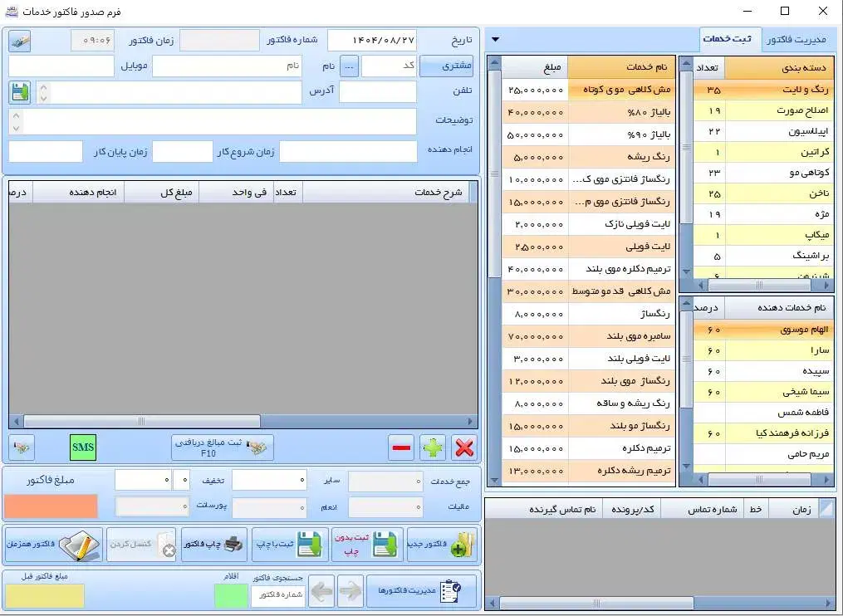843x616 pixels.
Task: Select provider الهام موسوی
Action: point(763,330)
